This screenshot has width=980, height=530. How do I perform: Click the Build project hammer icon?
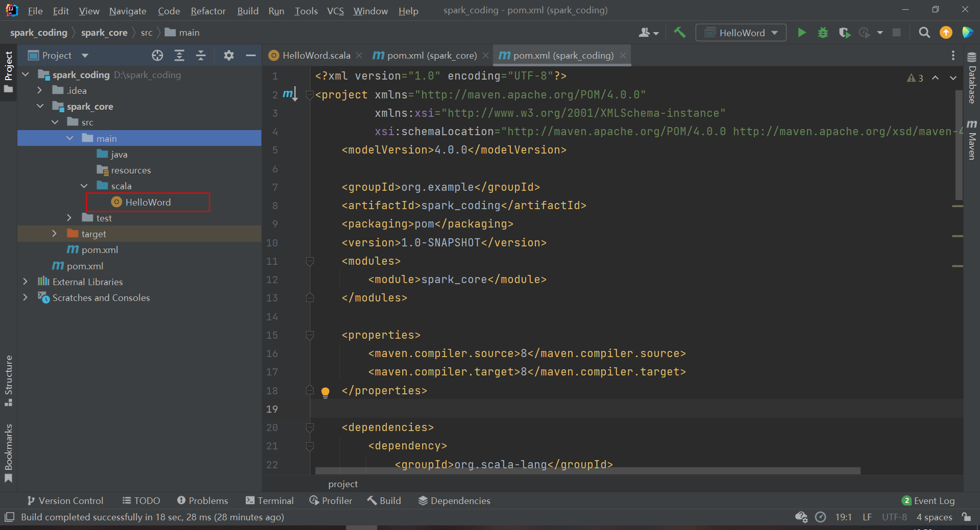(x=679, y=33)
